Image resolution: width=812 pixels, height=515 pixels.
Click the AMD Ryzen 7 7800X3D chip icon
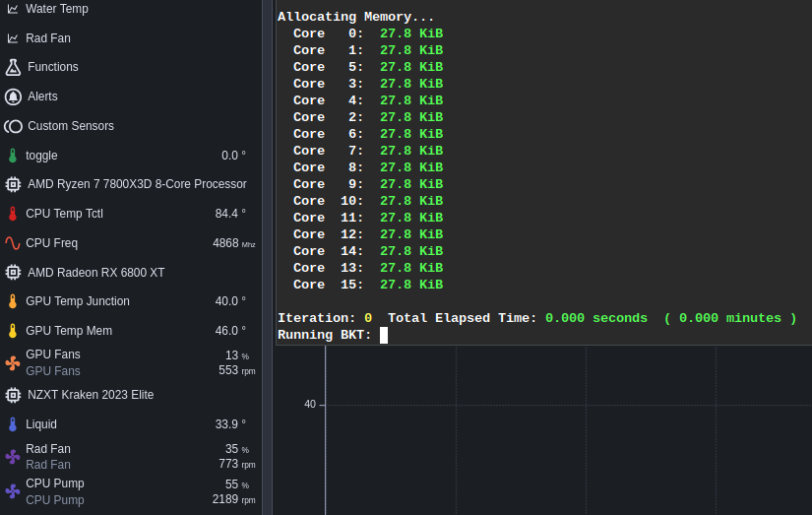13,184
